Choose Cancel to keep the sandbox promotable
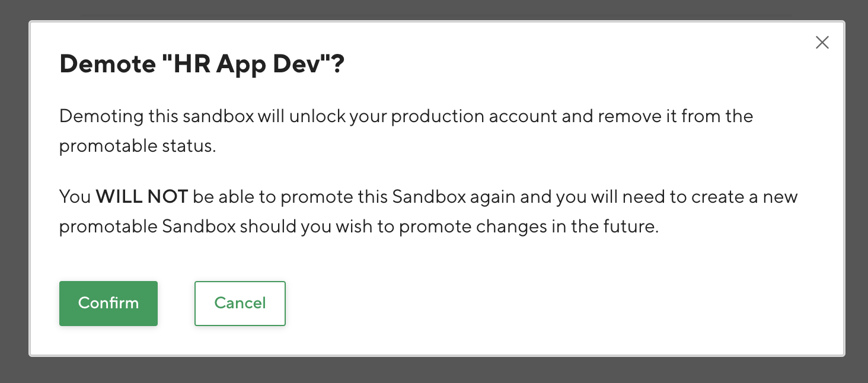The height and width of the screenshot is (383, 868). point(240,304)
